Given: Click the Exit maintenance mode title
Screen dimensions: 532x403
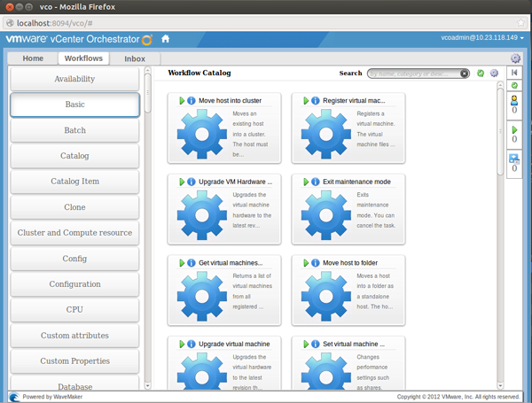Looking at the screenshot, I should (x=356, y=182).
